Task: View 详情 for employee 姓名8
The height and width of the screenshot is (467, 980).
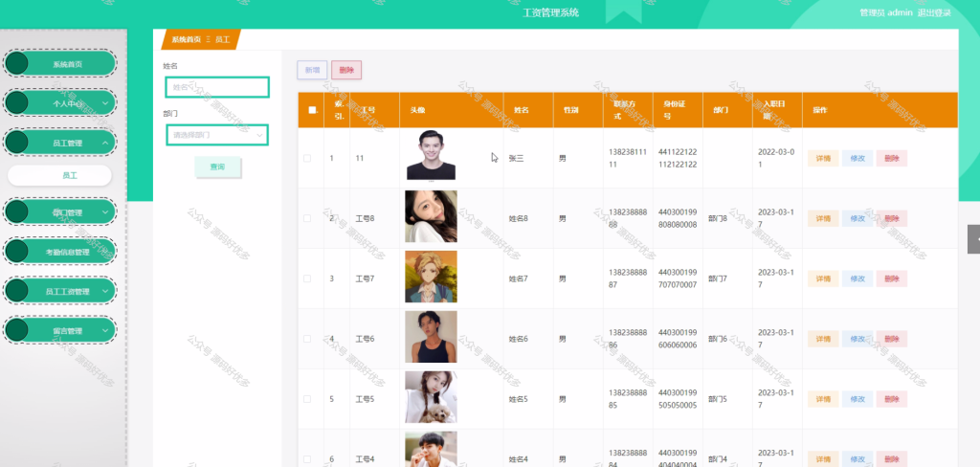Action: [x=823, y=219]
